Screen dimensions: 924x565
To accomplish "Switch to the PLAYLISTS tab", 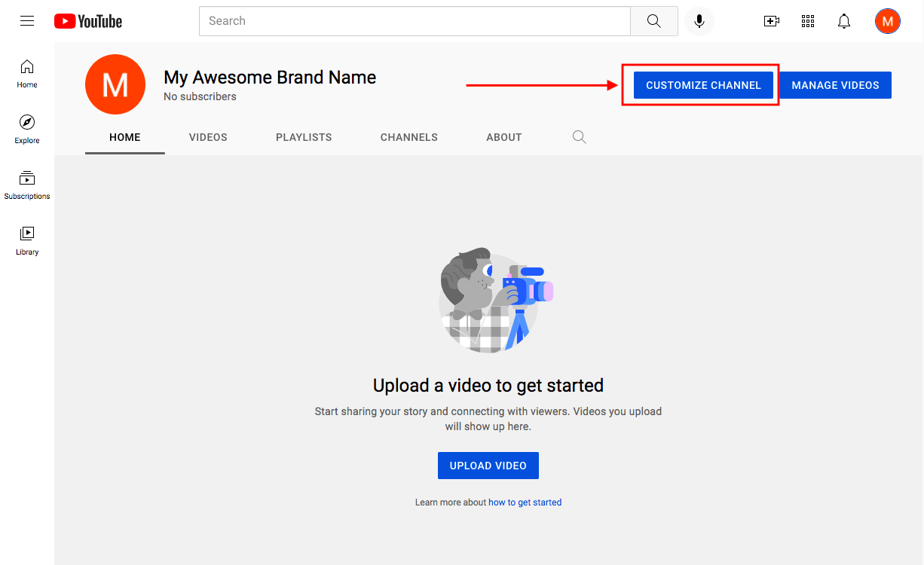I will (x=304, y=137).
